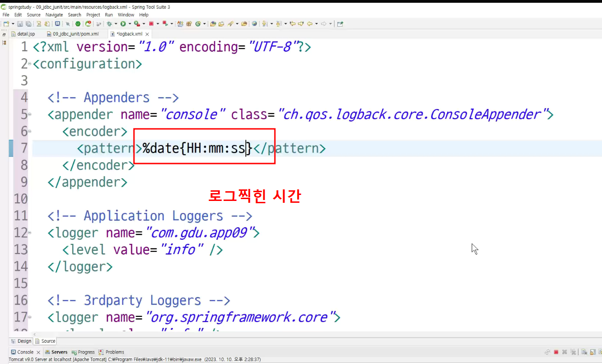Image resolution: width=602 pixels, height=364 pixels.
Task: Open the Next Annotation dropdown arrow
Action: [271, 24]
